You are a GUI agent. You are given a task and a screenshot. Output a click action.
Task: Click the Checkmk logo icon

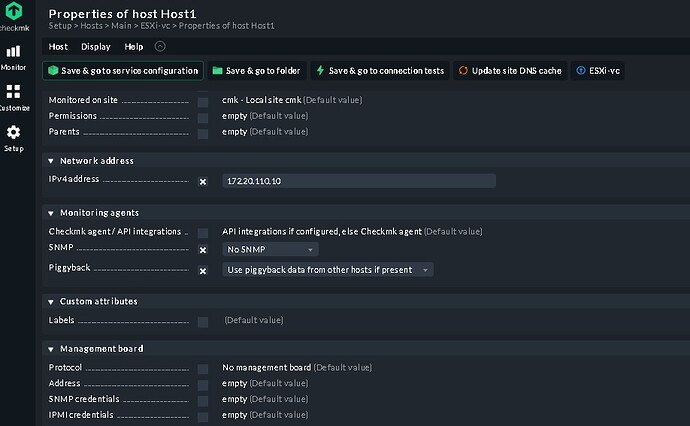[14, 16]
